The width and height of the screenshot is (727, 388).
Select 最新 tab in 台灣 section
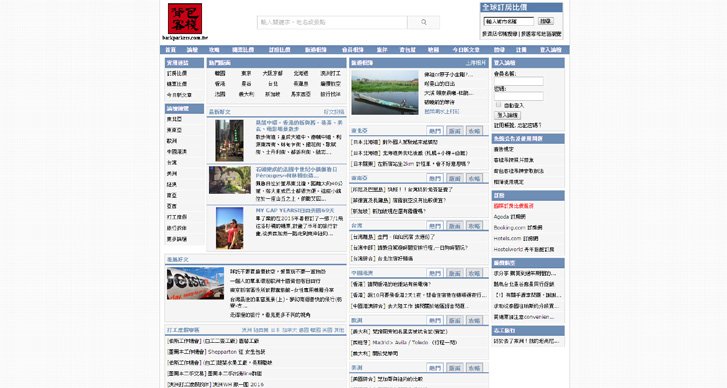coord(454,226)
